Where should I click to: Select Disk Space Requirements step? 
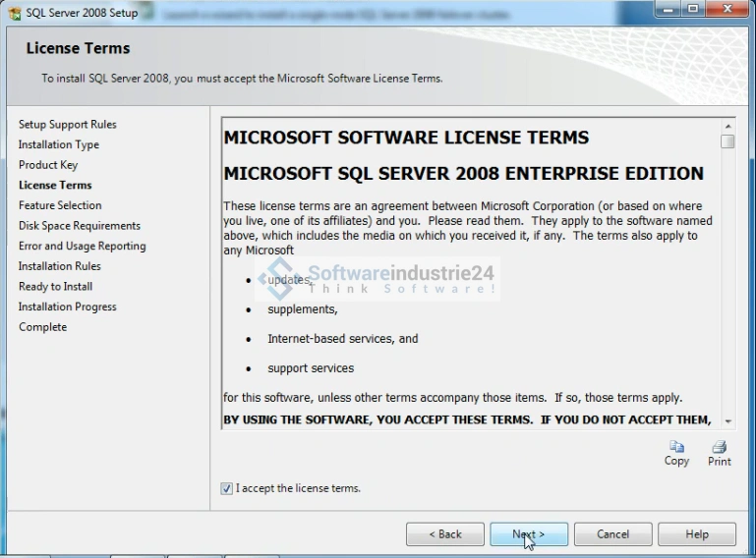click(x=80, y=226)
